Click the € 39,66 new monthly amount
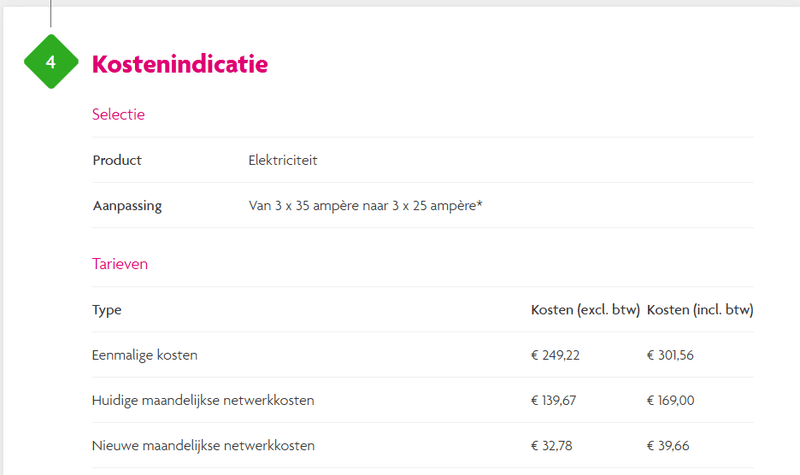 [x=669, y=446]
